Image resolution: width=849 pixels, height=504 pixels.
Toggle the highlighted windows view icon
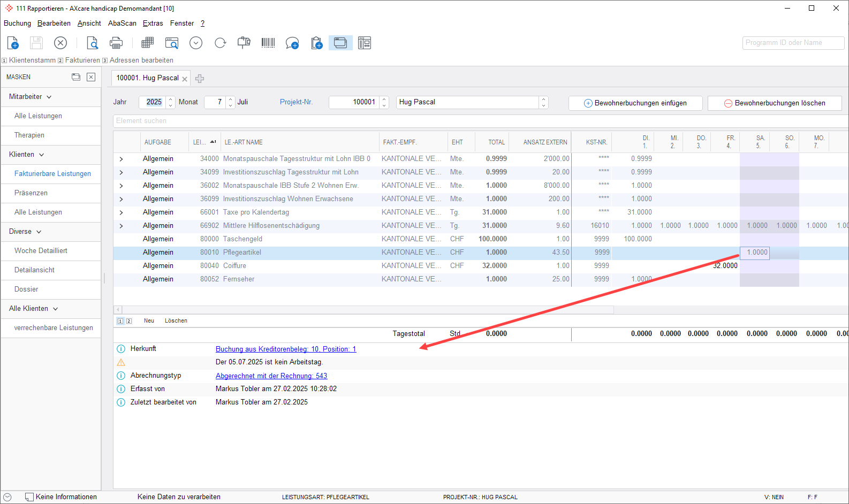tap(340, 43)
